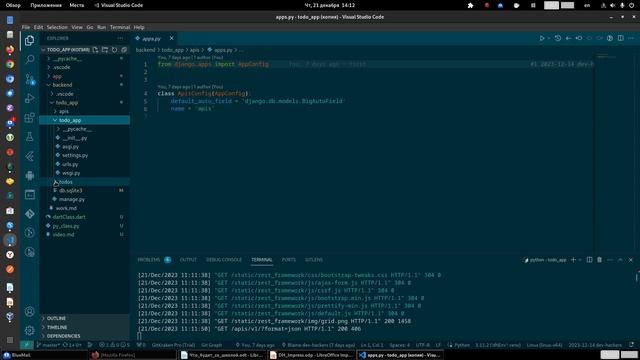Open LibreOffice Impress window from taskbar

click(311, 355)
